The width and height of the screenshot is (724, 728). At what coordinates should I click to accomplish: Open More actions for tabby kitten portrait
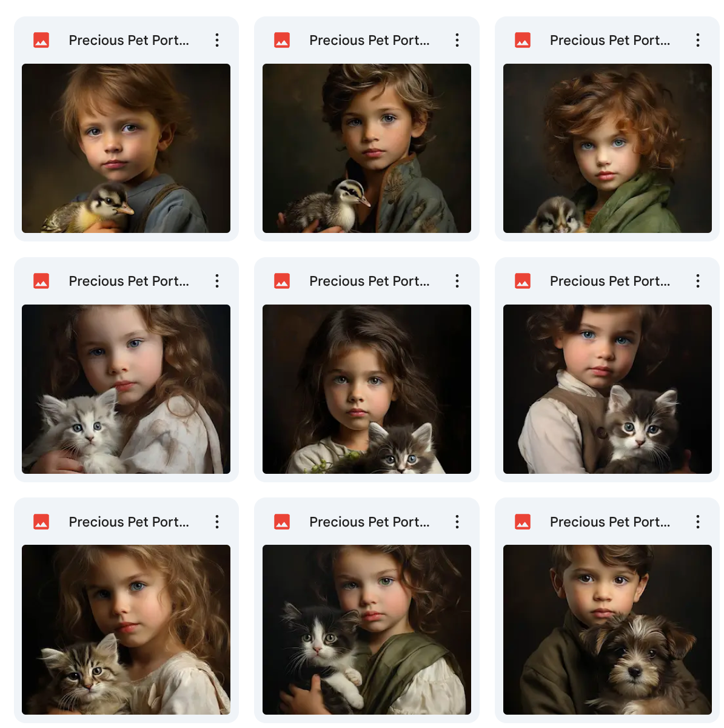coord(217,522)
